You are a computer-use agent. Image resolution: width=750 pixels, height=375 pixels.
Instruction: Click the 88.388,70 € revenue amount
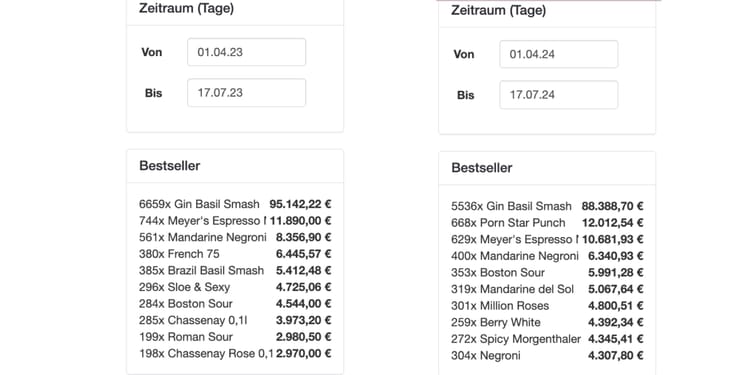tap(612, 206)
